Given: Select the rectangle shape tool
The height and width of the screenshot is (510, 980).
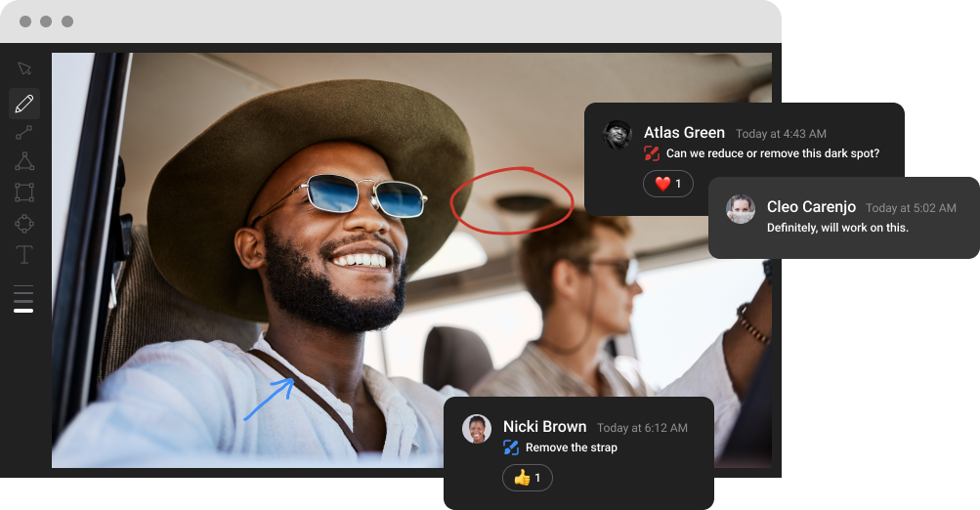Looking at the screenshot, I should pos(24,192).
